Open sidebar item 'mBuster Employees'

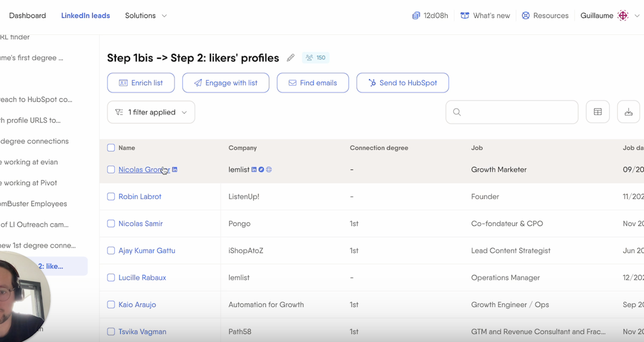click(x=34, y=204)
